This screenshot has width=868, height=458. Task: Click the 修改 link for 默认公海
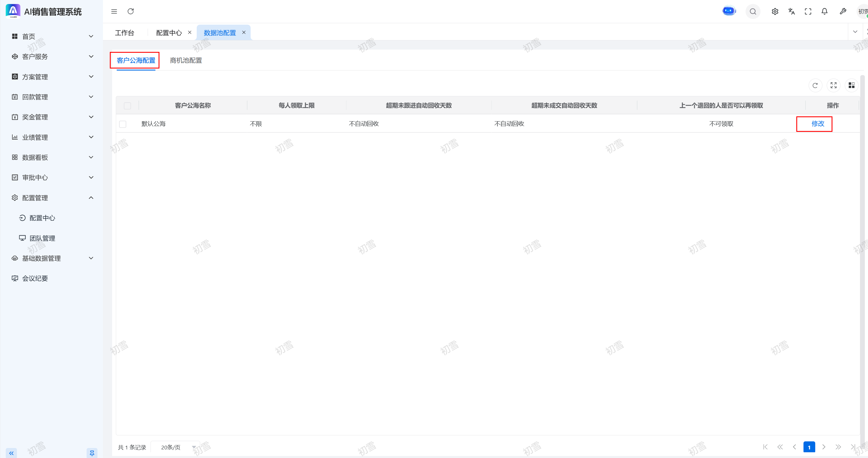[x=818, y=124]
